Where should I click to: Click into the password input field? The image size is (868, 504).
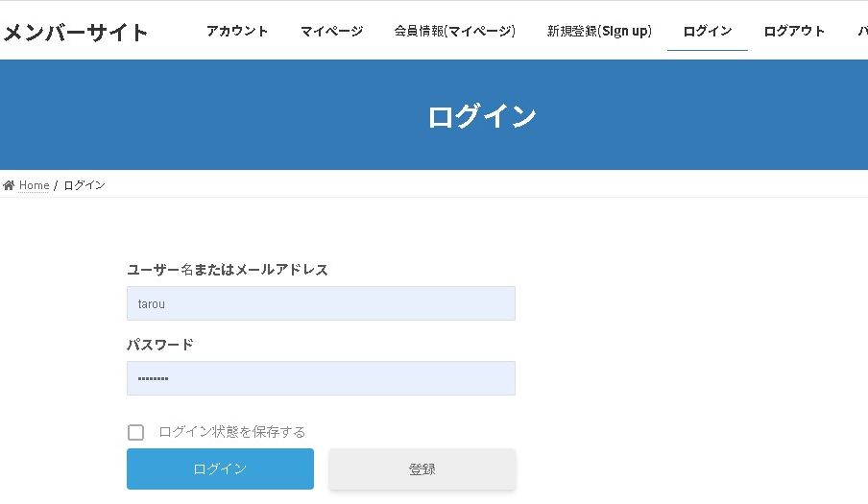click(321, 378)
